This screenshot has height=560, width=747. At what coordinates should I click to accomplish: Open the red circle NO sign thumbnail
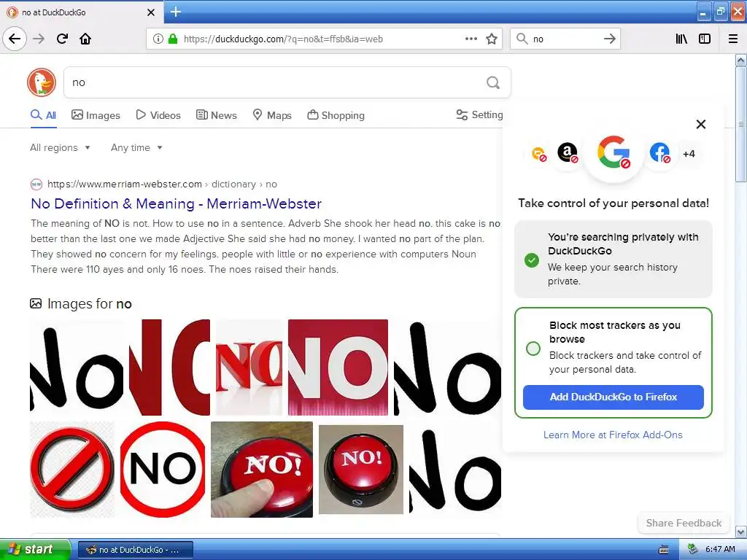point(163,469)
